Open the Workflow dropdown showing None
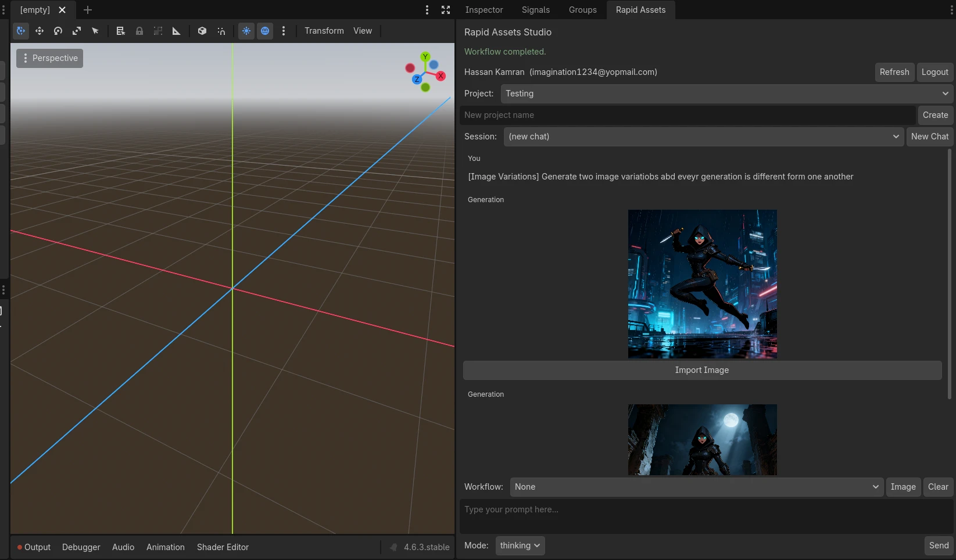The width and height of the screenshot is (956, 560). tap(697, 487)
